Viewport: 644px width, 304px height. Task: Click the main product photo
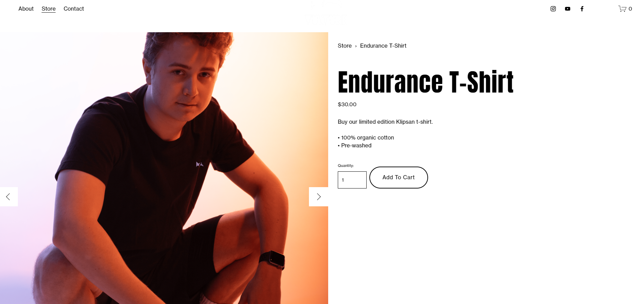(x=164, y=168)
